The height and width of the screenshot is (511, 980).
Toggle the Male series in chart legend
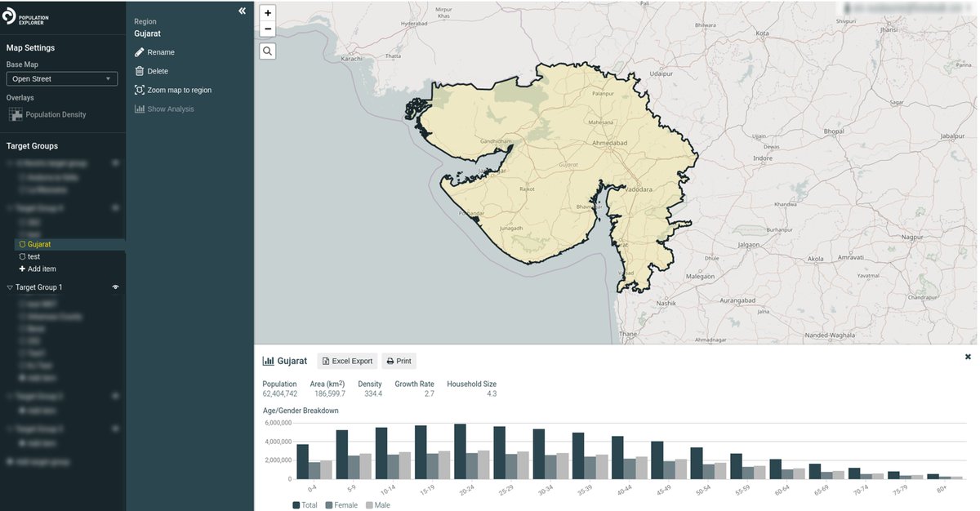pyautogui.click(x=377, y=505)
